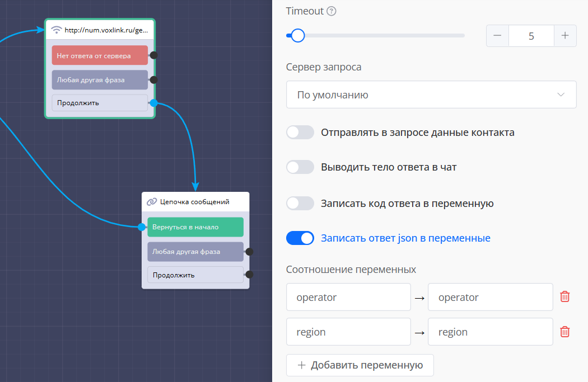
Task: Enable Отправлять в запросе данные контакта toggle
Action: tap(300, 133)
